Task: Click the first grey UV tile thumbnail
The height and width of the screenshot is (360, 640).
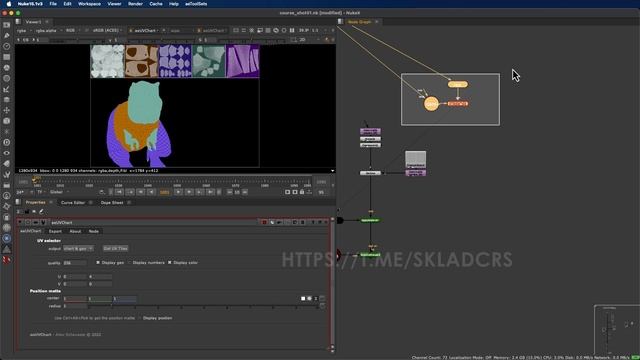Action: (107, 61)
